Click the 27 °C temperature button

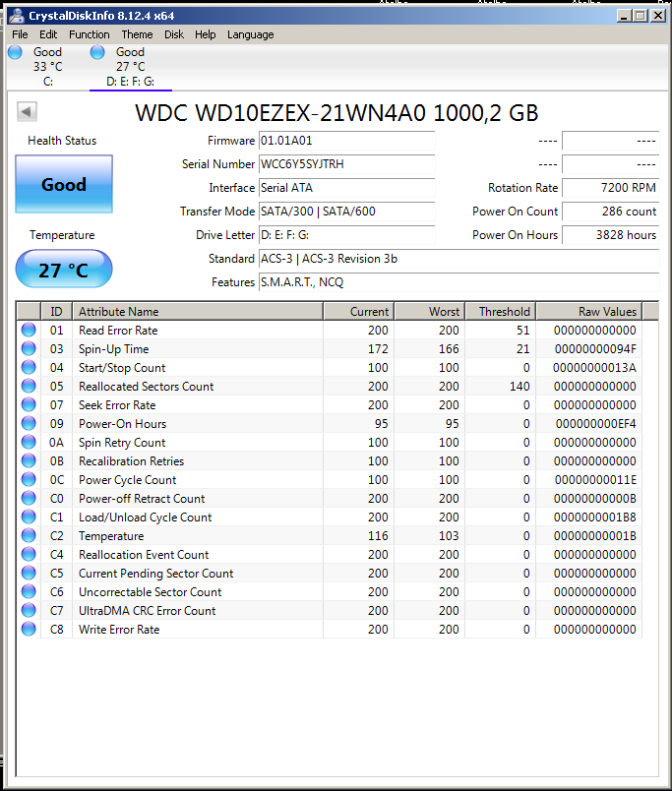pos(64,270)
